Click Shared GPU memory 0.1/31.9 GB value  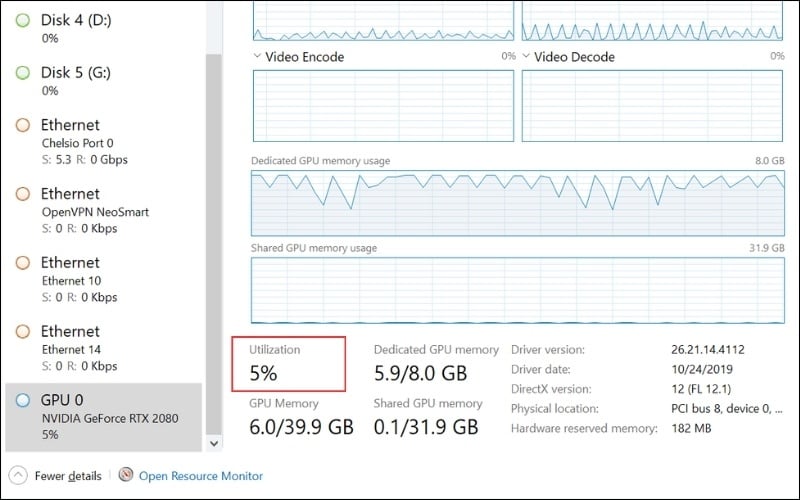(426, 427)
